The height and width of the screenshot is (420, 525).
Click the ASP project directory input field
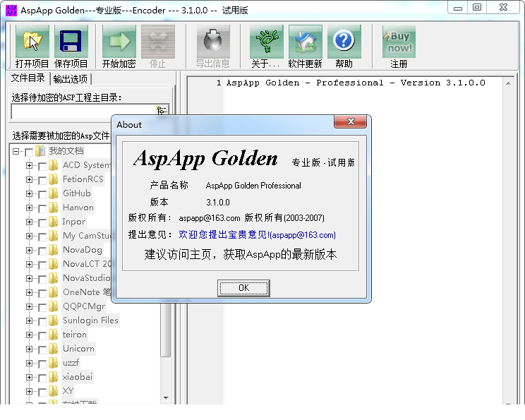coord(84,112)
